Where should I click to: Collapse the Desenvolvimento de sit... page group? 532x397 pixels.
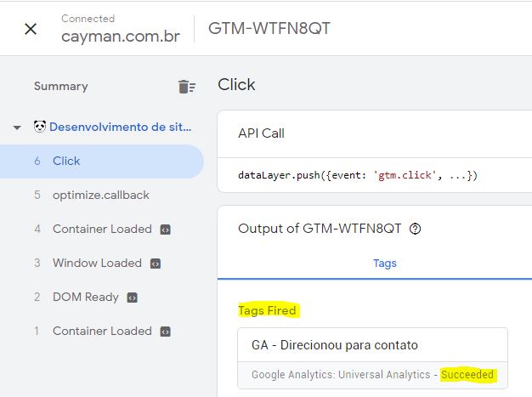pyautogui.click(x=17, y=128)
